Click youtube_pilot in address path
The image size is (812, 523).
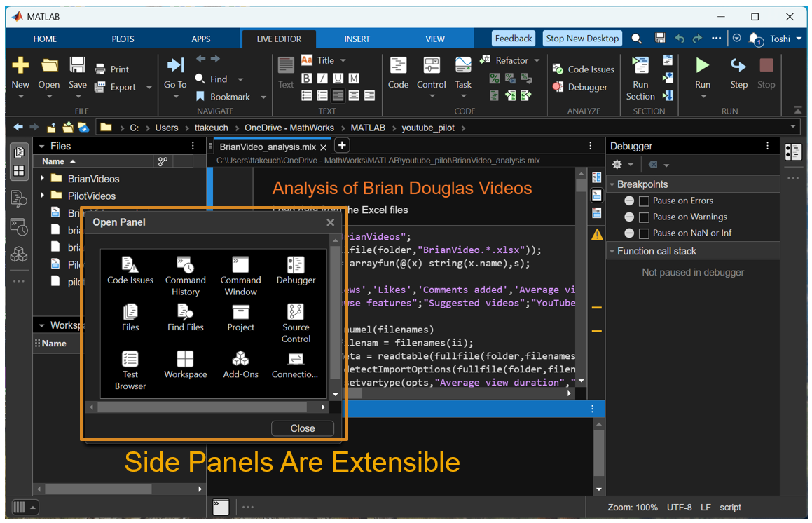point(428,128)
